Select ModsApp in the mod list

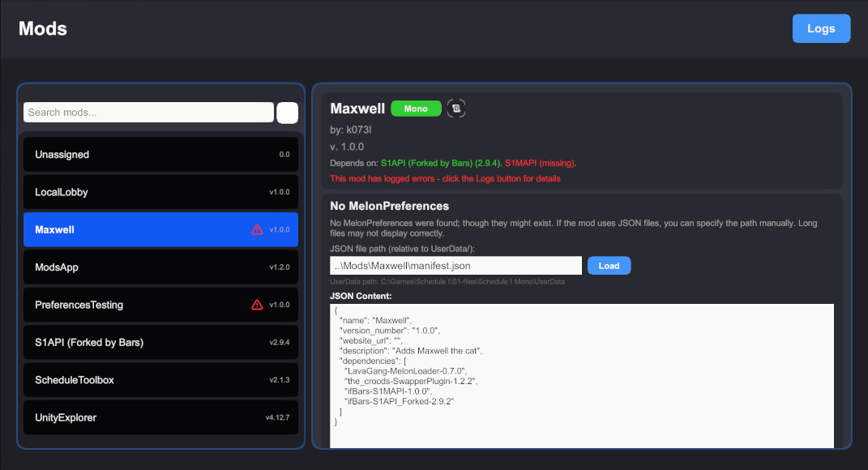click(x=160, y=267)
